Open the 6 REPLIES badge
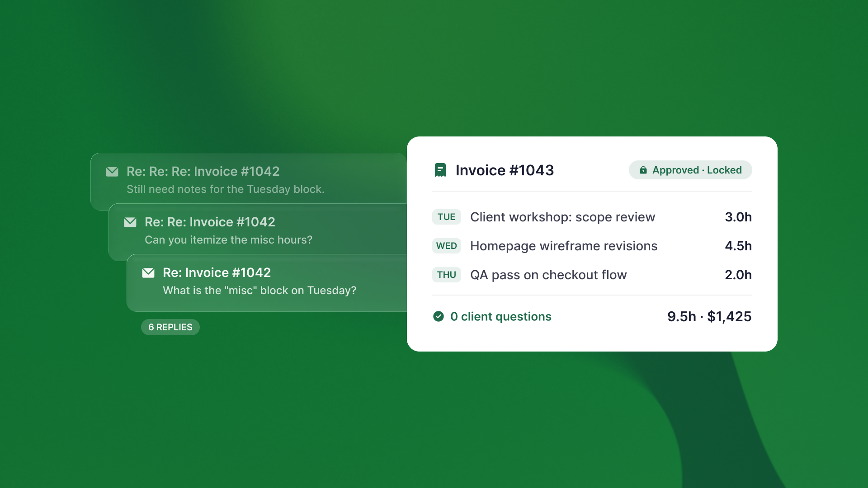Image resolution: width=868 pixels, height=488 pixels. [x=170, y=327]
